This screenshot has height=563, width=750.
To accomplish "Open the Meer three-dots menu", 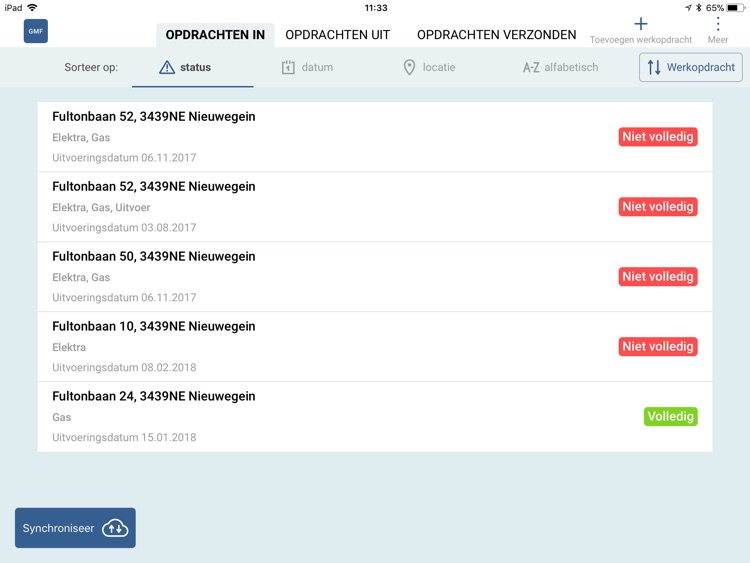I will [x=718, y=23].
